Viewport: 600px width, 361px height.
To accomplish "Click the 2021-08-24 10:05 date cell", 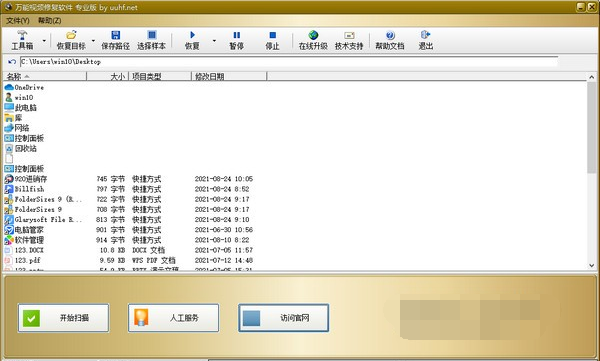I will point(224,179).
